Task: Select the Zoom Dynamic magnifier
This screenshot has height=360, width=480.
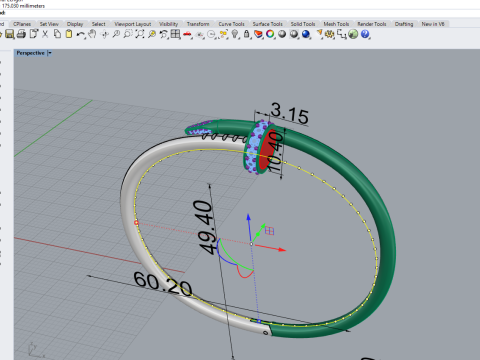Action: click(x=116, y=34)
